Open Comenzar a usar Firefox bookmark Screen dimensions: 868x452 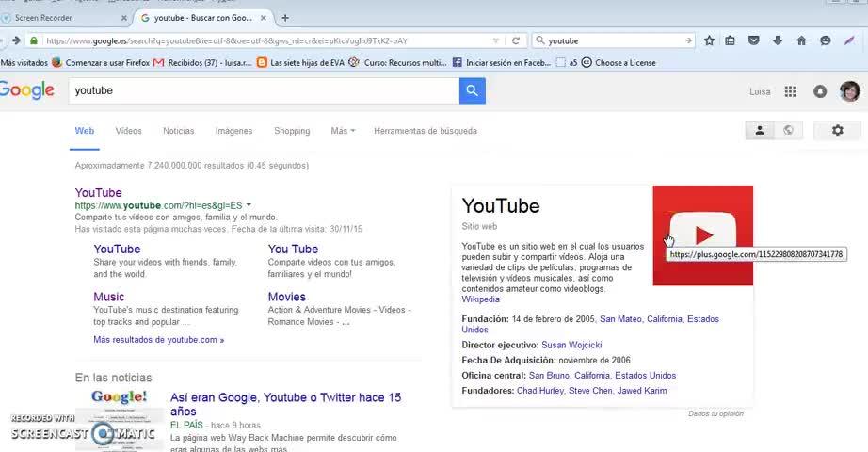click(x=102, y=62)
